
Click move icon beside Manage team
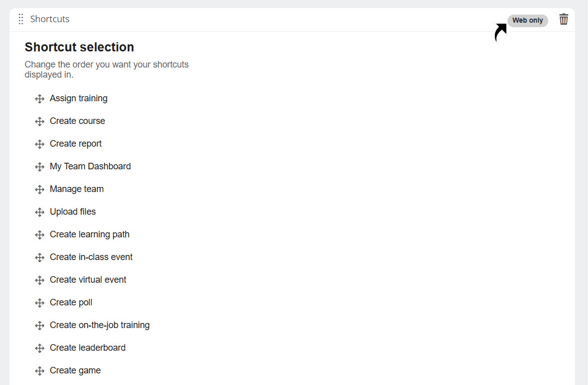click(x=40, y=189)
